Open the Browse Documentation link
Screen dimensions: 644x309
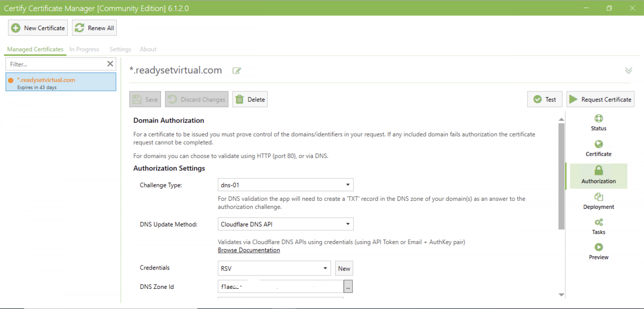click(249, 250)
